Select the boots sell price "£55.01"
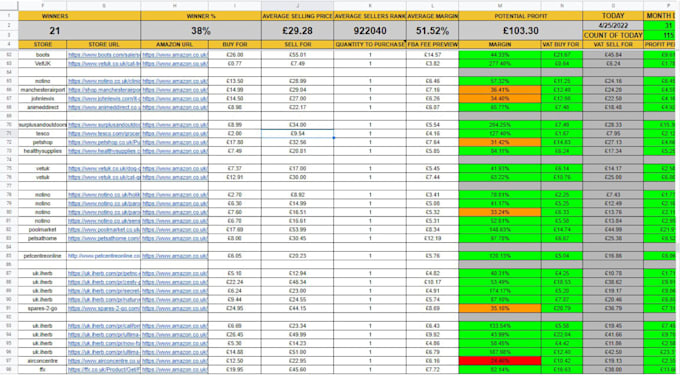The width and height of the screenshot is (680, 383). (298, 55)
